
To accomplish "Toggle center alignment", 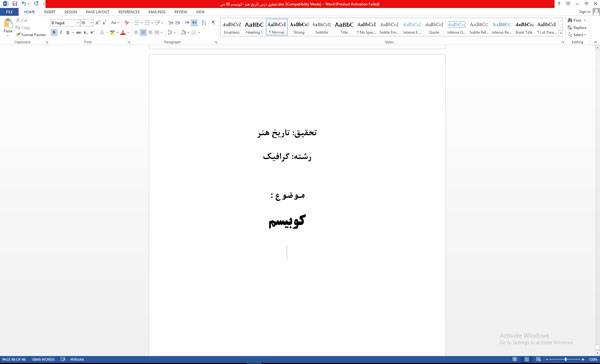I will click(x=143, y=33).
